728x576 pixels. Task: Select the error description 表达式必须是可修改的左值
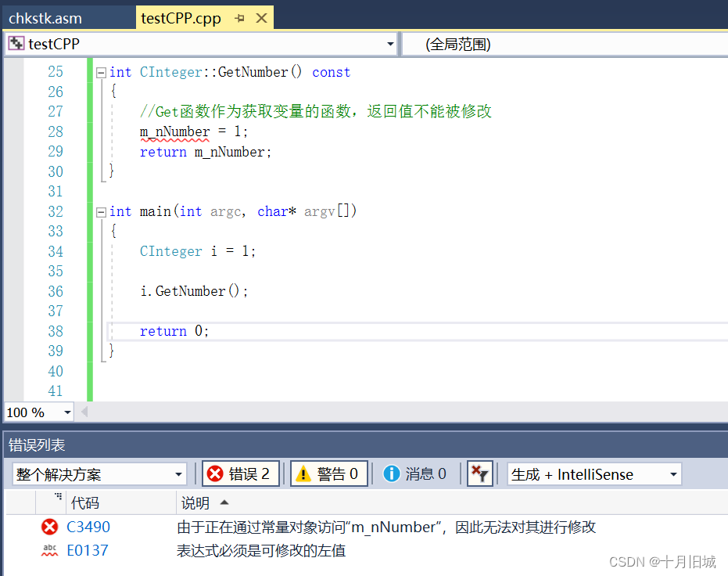click(x=261, y=551)
